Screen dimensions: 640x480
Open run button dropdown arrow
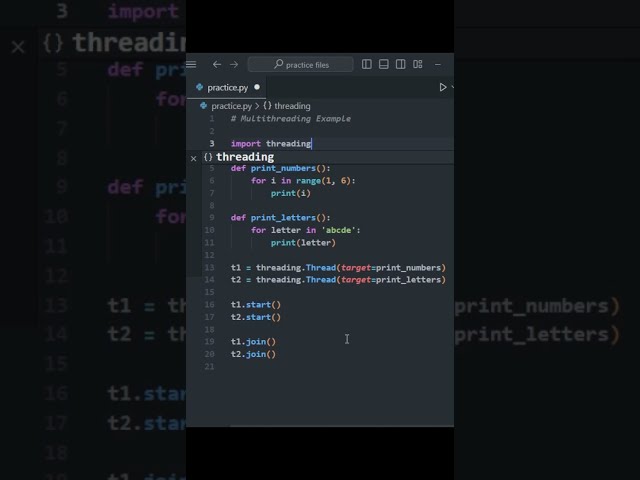[x=452, y=87]
